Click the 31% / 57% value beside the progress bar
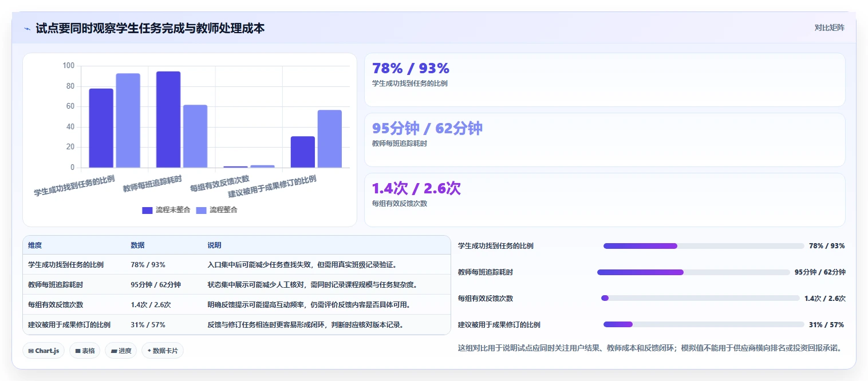 (x=827, y=325)
